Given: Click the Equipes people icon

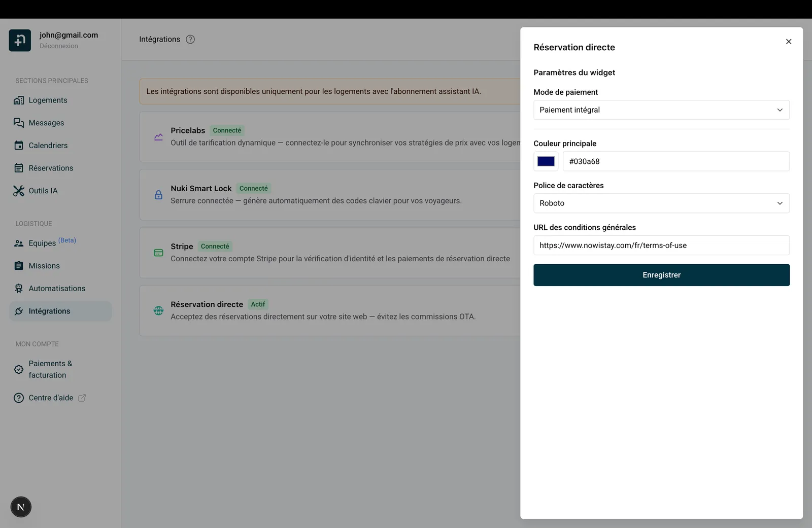Looking at the screenshot, I should pos(19,243).
